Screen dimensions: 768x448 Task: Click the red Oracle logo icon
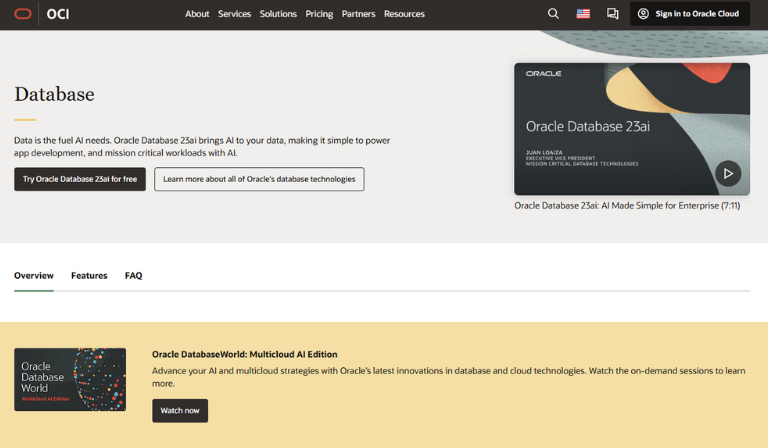pos(23,14)
